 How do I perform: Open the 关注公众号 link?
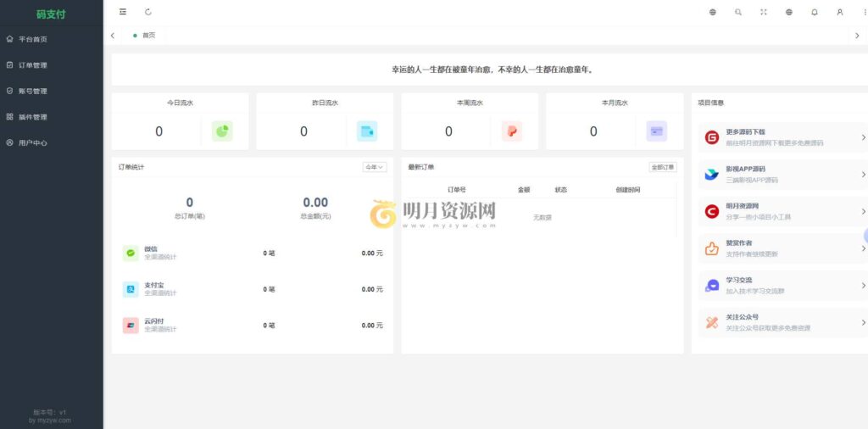pos(743,317)
